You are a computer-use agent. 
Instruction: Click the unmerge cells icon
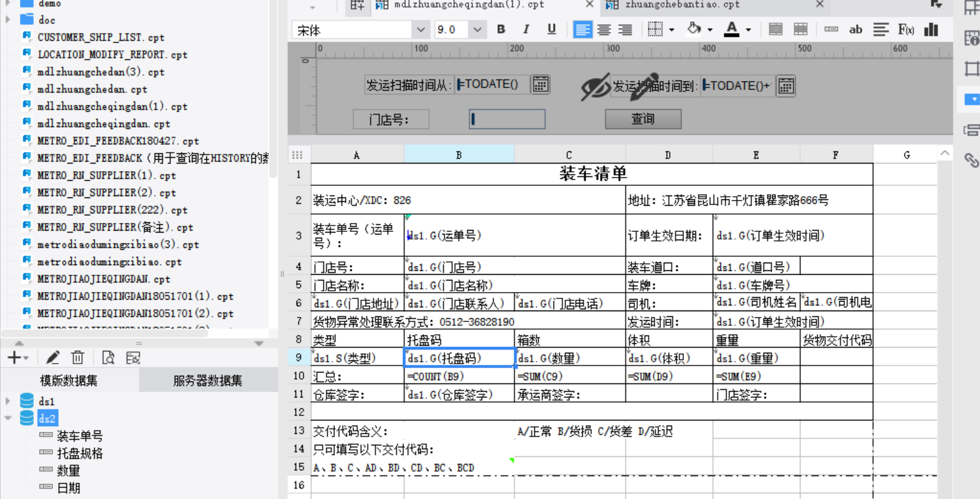click(x=800, y=29)
